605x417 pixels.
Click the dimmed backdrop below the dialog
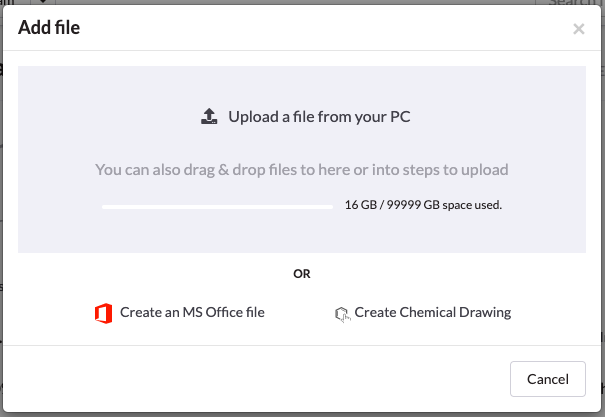[x=302, y=415]
